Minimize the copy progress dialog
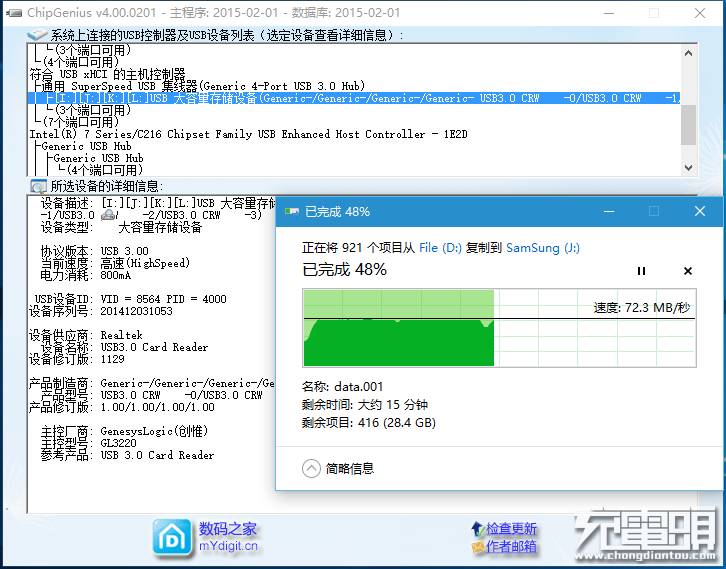726x569 pixels. [x=609, y=212]
